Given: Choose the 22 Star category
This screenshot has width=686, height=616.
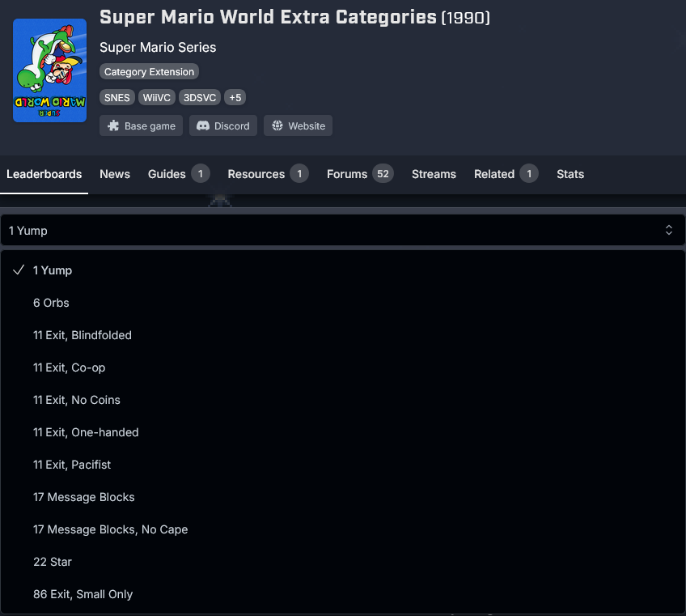Looking at the screenshot, I should [343, 562].
